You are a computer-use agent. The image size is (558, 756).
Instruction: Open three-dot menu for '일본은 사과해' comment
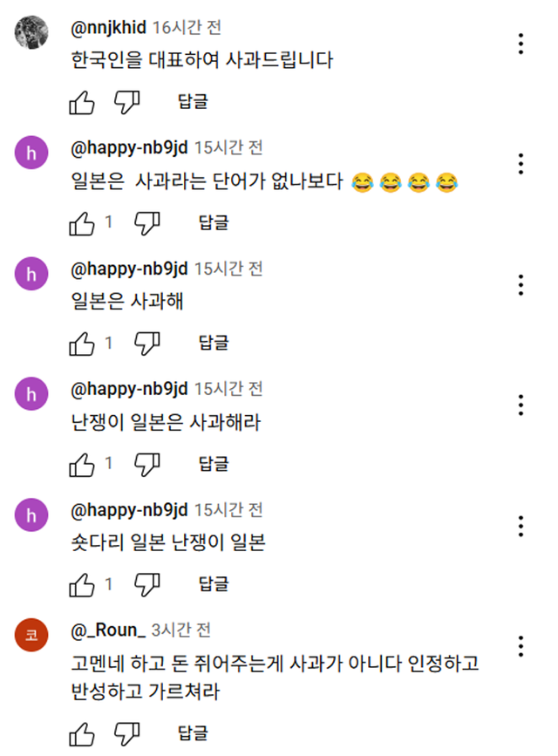click(x=521, y=284)
